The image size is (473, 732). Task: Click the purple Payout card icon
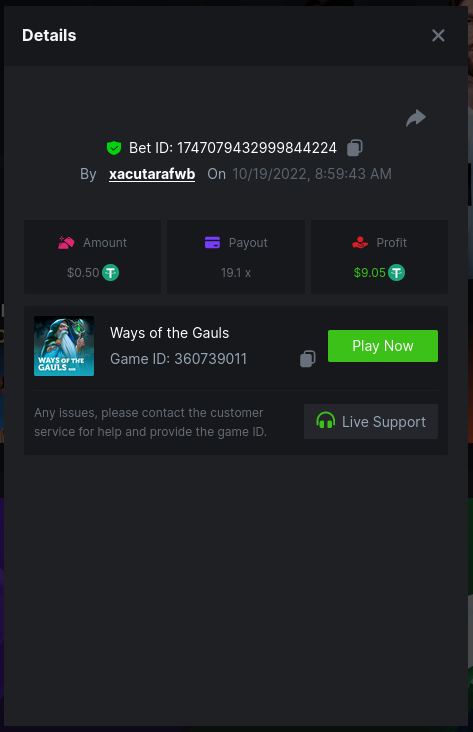pos(212,243)
